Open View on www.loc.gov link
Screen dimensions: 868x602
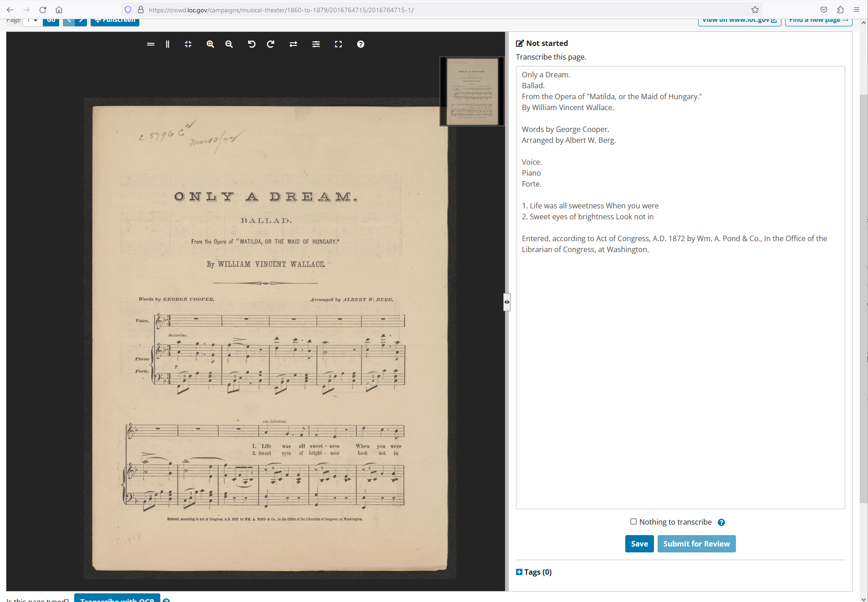pyautogui.click(x=740, y=21)
